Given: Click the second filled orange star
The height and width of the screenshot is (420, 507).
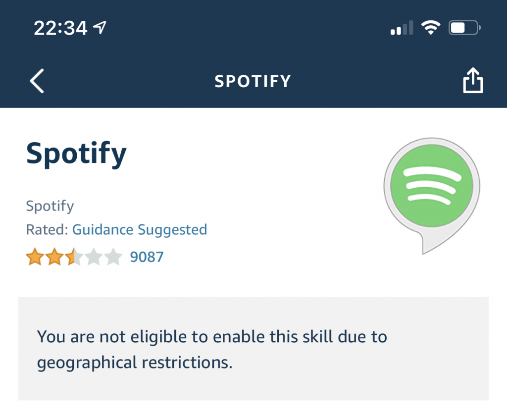Looking at the screenshot, I should click(x=54, y=257).
